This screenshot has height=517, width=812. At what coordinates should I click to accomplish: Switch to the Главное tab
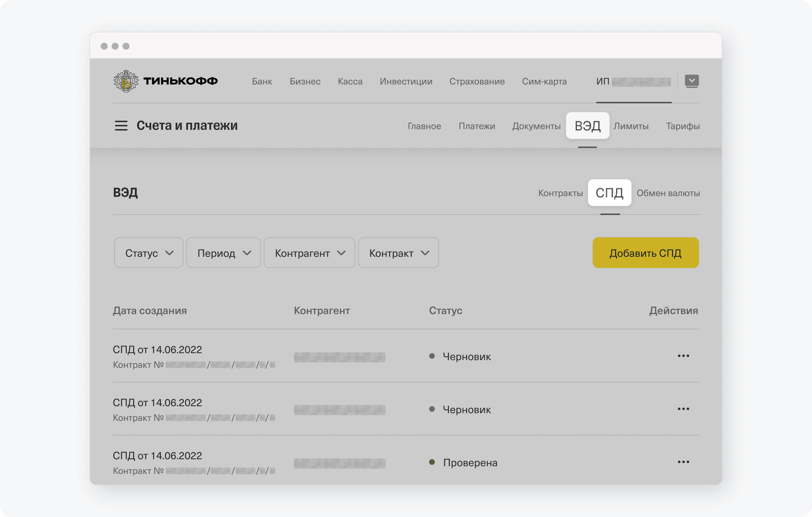point(424,126)
